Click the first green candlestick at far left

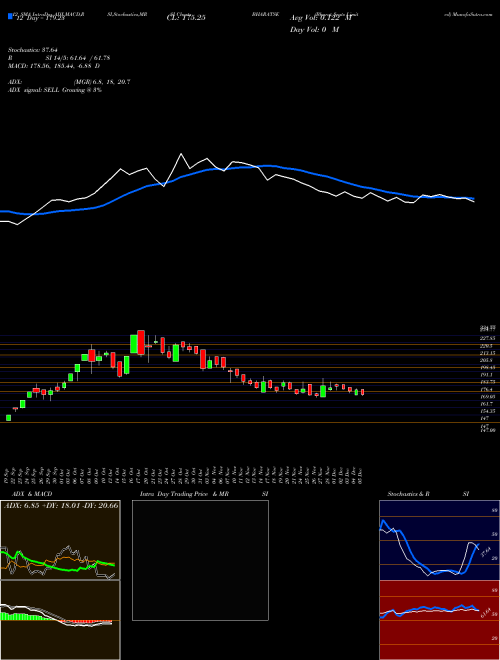[x=8, y=418]
